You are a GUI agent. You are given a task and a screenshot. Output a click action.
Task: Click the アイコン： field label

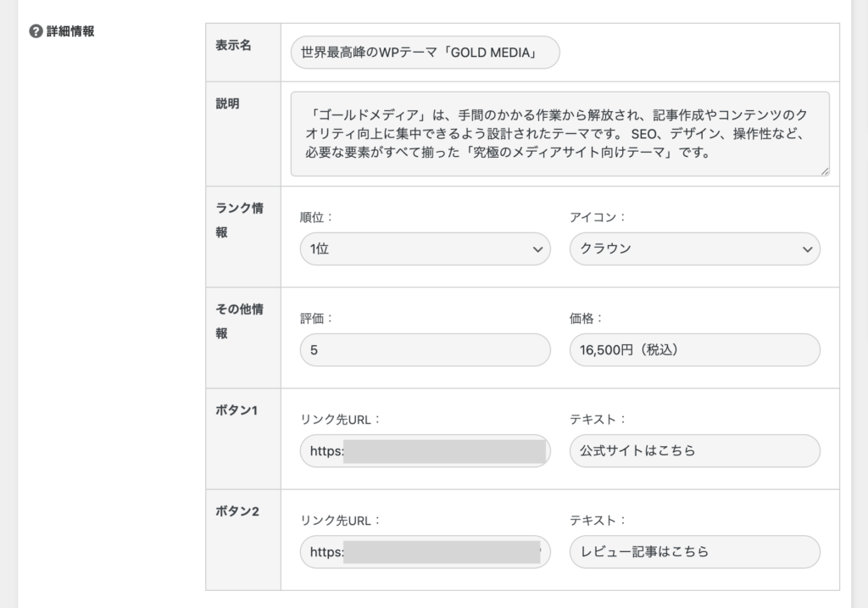(x=598, y=217)
